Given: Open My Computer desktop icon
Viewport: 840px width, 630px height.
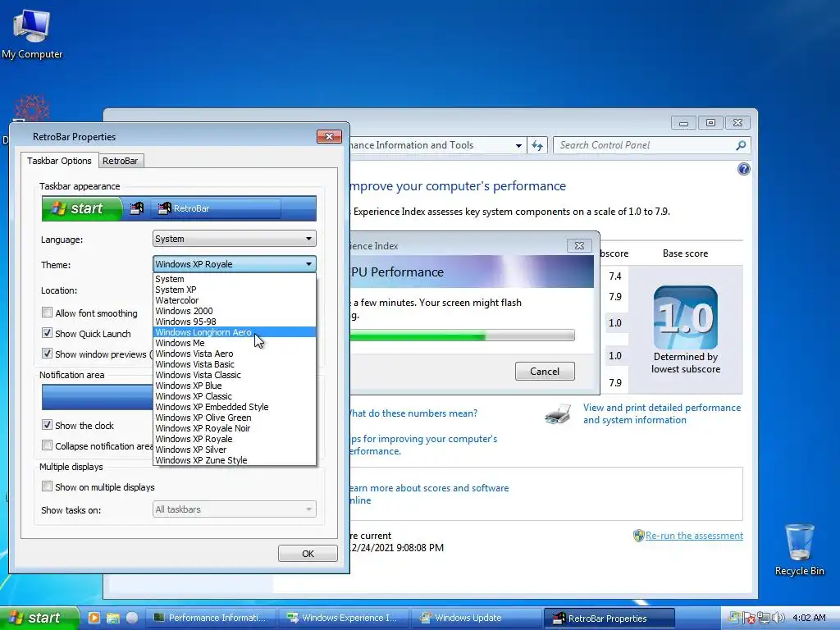Looking at the screenshot, I should 32,33.
